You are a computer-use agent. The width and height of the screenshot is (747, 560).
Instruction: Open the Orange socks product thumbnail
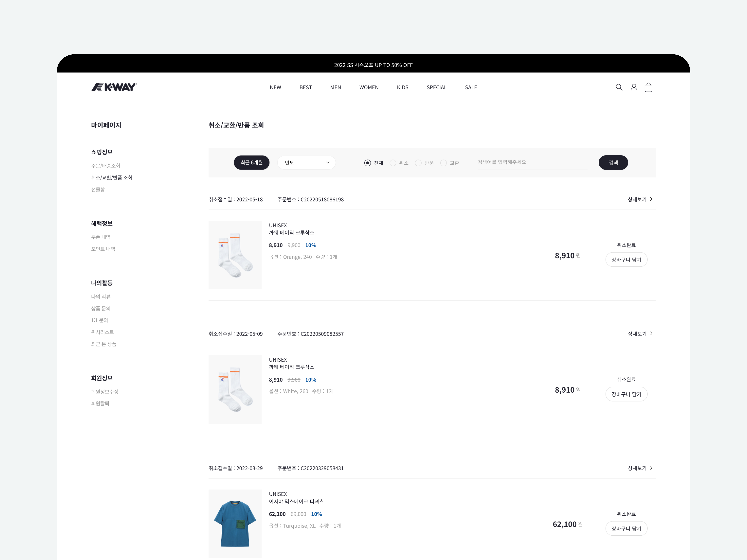click(x=235, y=255)
